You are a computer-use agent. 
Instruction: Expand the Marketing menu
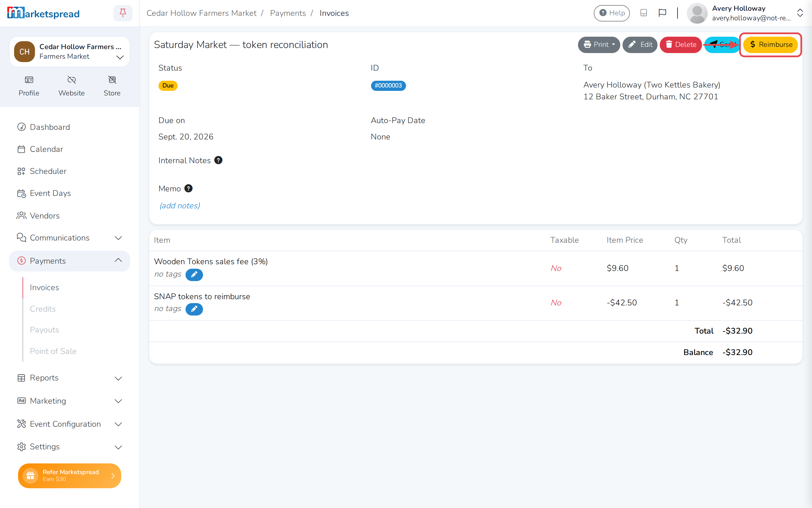click(x=69, y=401)
